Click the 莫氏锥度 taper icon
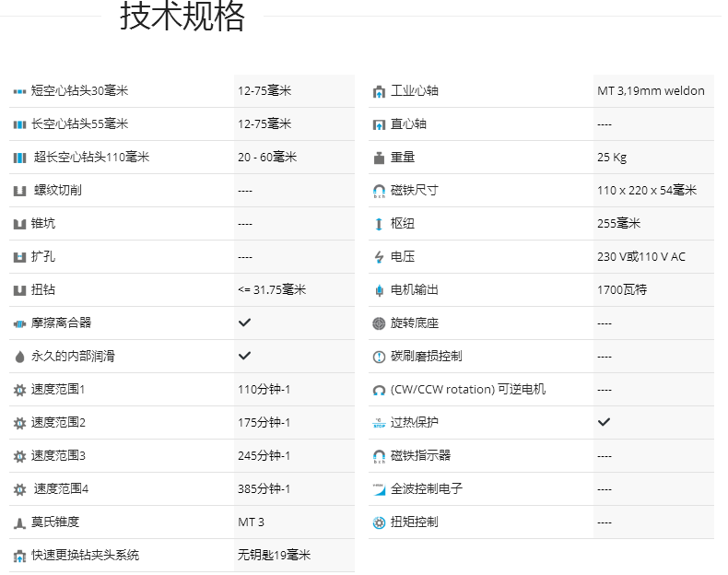728x575 pixels. coord(19,522)
